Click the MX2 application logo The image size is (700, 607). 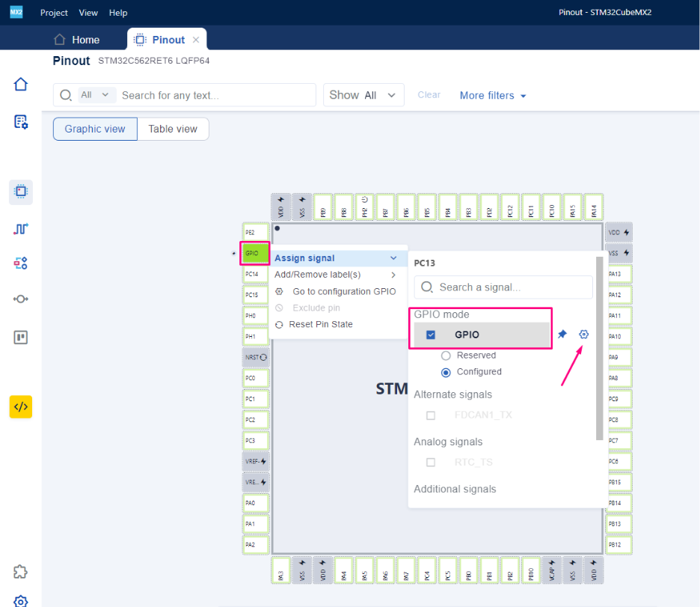[16, 12]
